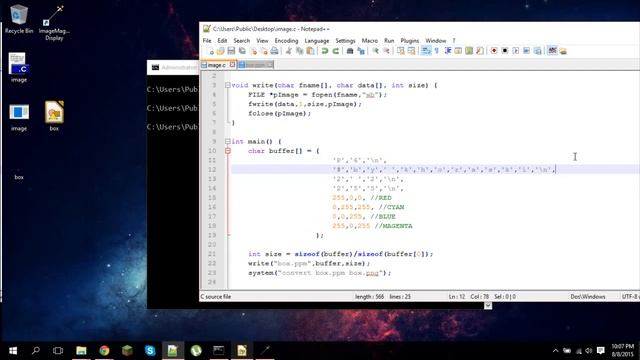Toggle synchronize horizontal scrolling
640x360 pixels.
tap(411, 51)
